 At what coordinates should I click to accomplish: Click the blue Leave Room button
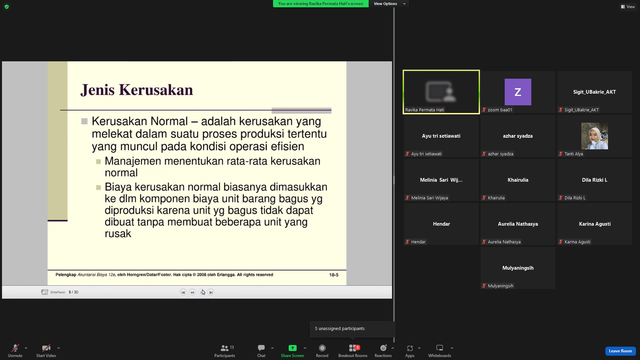620,351
